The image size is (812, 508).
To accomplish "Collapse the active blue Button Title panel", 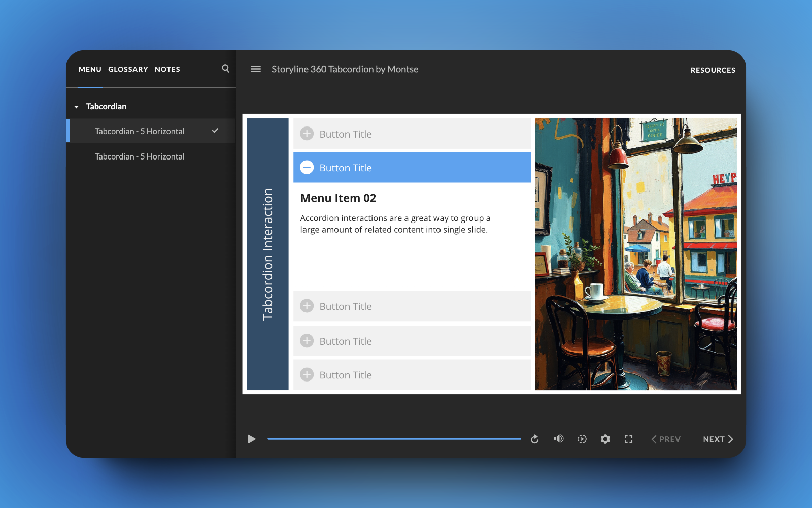I will (412, 168).
